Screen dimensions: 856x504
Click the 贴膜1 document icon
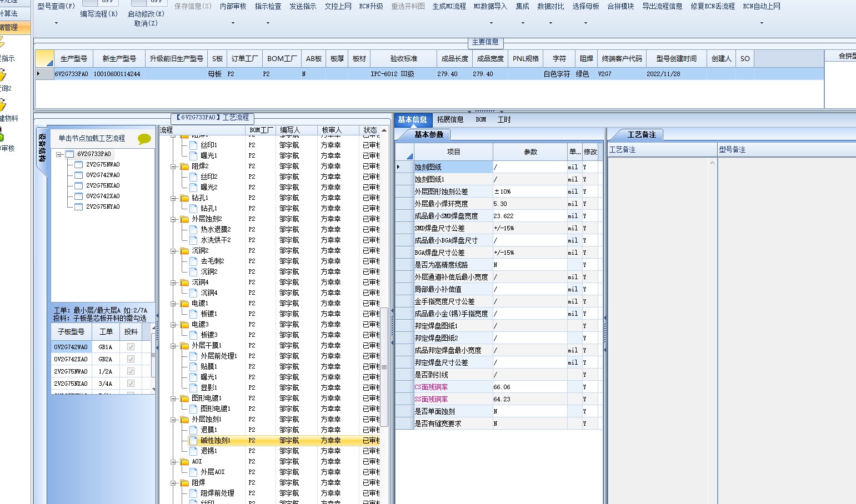(194, 366)
